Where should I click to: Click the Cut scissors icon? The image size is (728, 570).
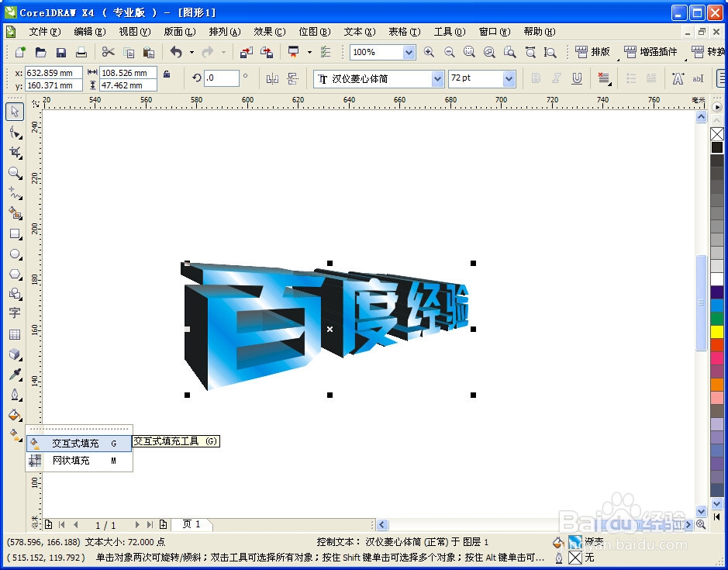point(109,52)
